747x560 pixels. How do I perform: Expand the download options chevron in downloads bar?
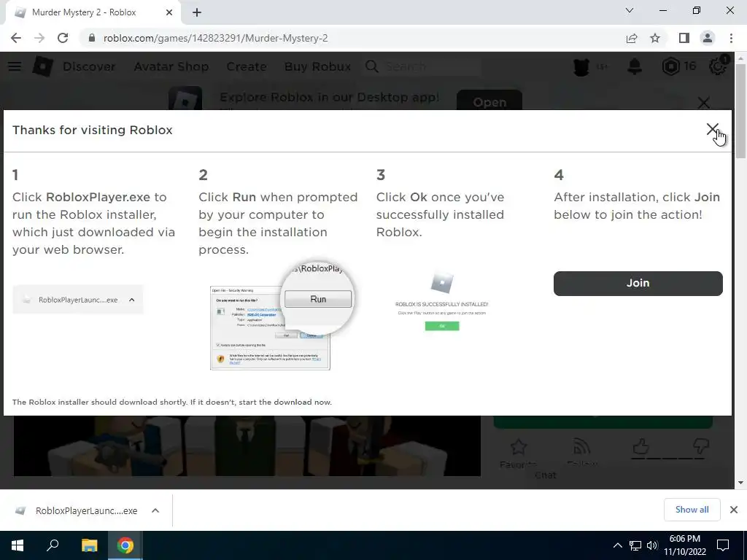(x=155, y=510)
